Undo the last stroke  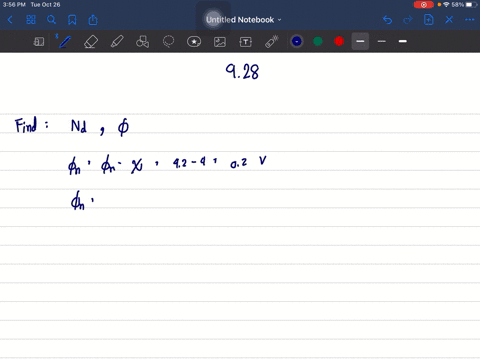tap(387, 20)
